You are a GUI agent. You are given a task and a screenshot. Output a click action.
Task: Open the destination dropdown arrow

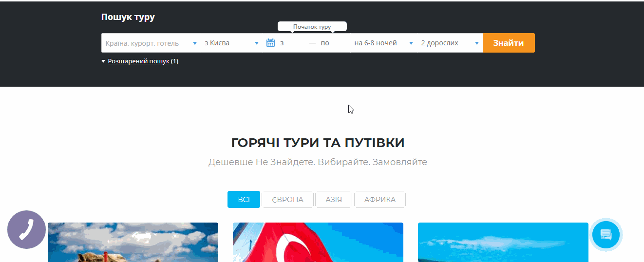[x=195, y=43]
